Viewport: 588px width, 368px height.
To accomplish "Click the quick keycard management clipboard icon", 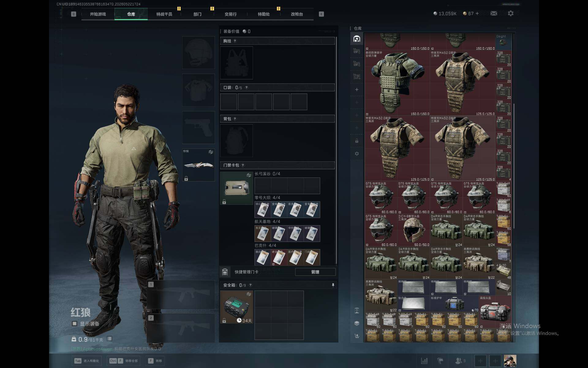I will pos(225,272).
